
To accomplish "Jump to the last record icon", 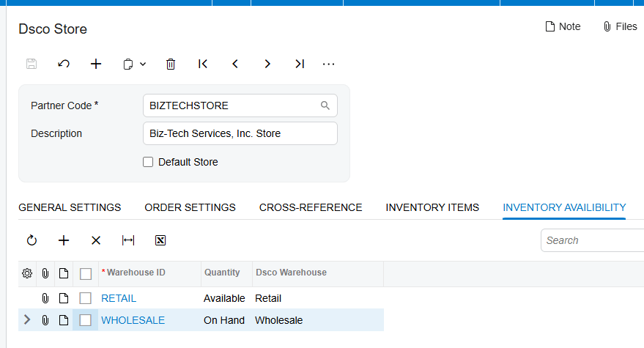I will click(x=300, y=64).
